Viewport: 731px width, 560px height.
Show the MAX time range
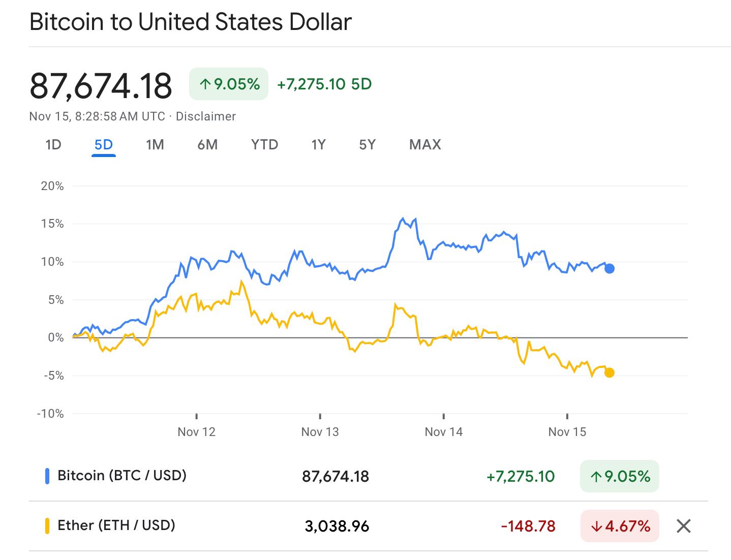coord(425,145)
